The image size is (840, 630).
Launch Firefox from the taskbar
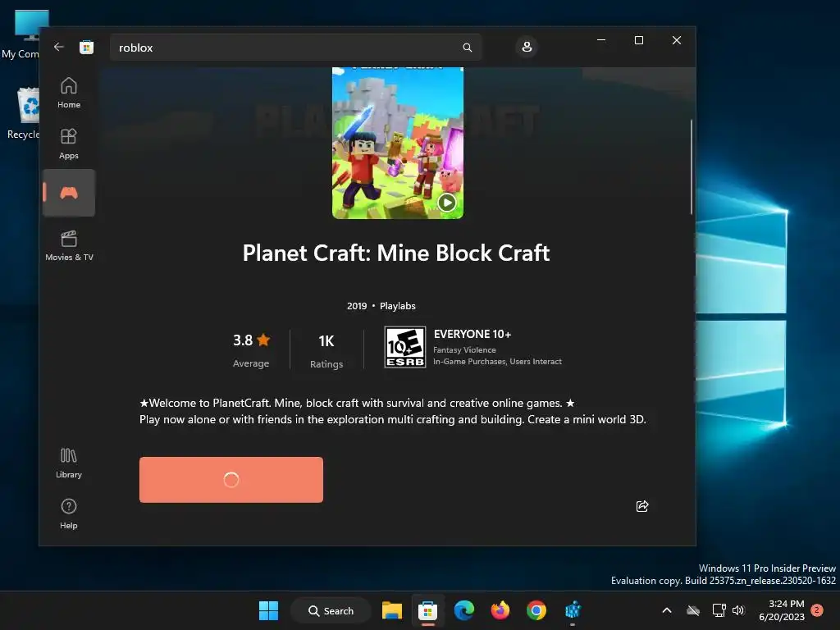[500, 610]
